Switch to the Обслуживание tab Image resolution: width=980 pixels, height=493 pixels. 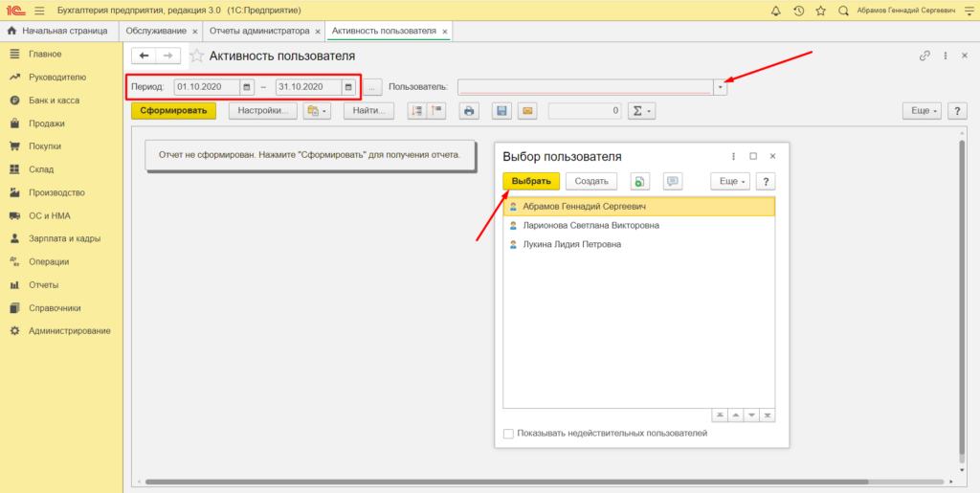coord(157,31)
